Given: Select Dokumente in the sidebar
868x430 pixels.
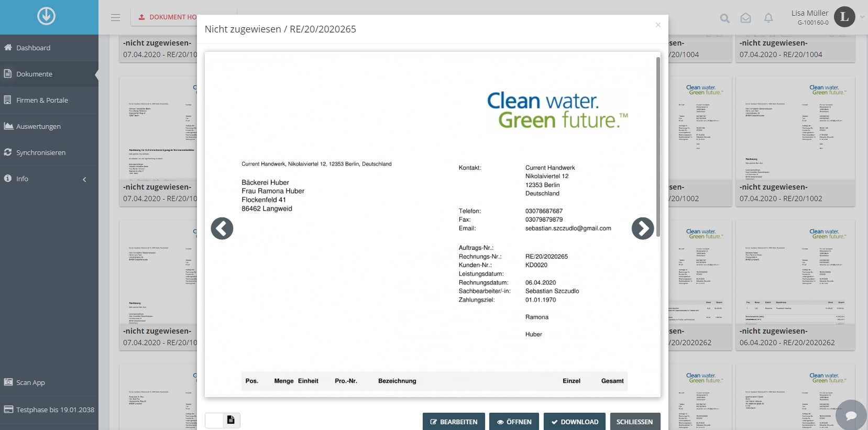Looking at the screenshot, I should click(49, 74).
